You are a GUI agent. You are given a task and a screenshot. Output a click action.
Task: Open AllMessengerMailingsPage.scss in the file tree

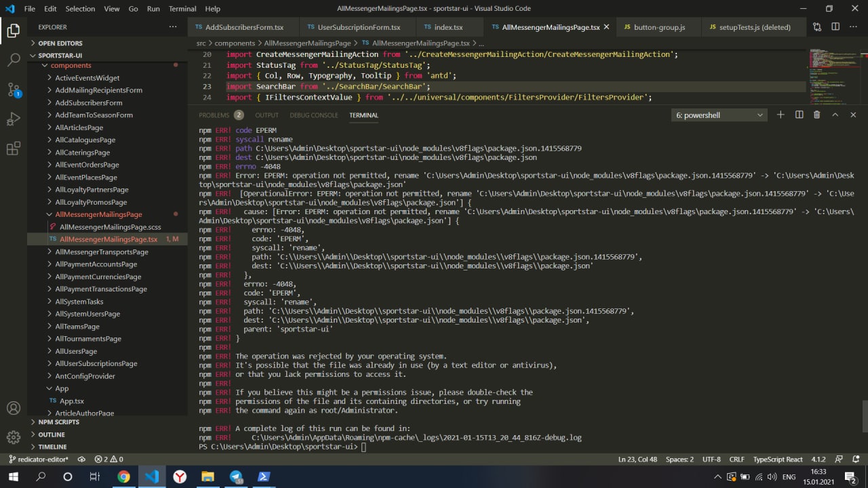(x=107, y=227)
